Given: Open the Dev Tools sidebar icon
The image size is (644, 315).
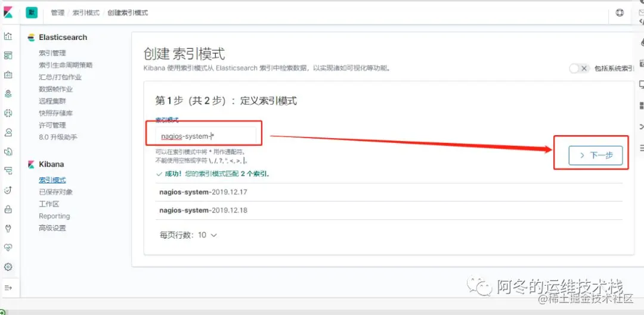Looking at the screenshot, I should click(x=8, y=229).
